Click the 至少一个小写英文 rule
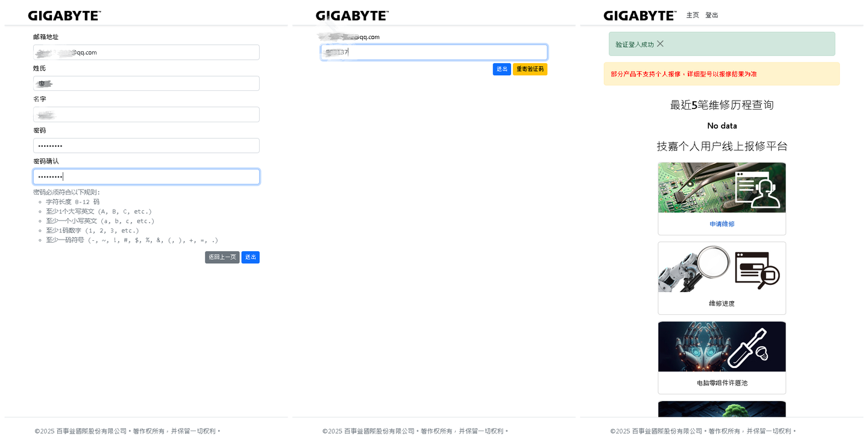Screen dimensions: 868x442 pos(100,221)
